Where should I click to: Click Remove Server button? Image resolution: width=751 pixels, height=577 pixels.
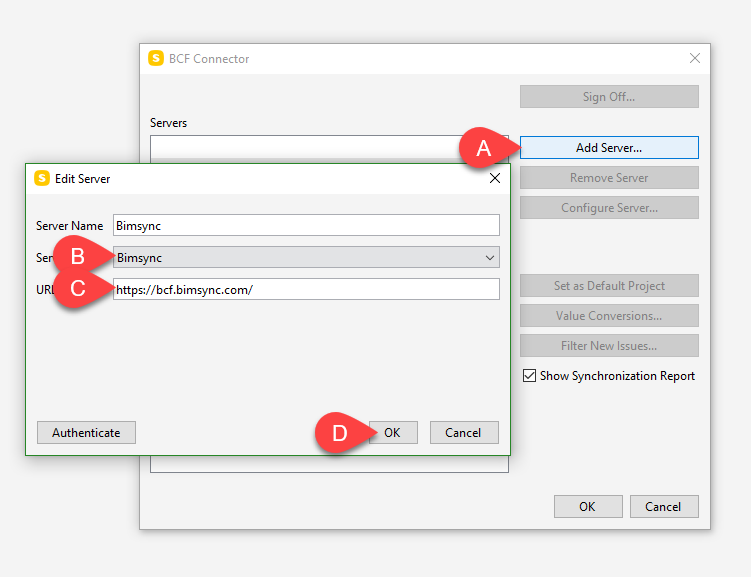tap(609, 178)
